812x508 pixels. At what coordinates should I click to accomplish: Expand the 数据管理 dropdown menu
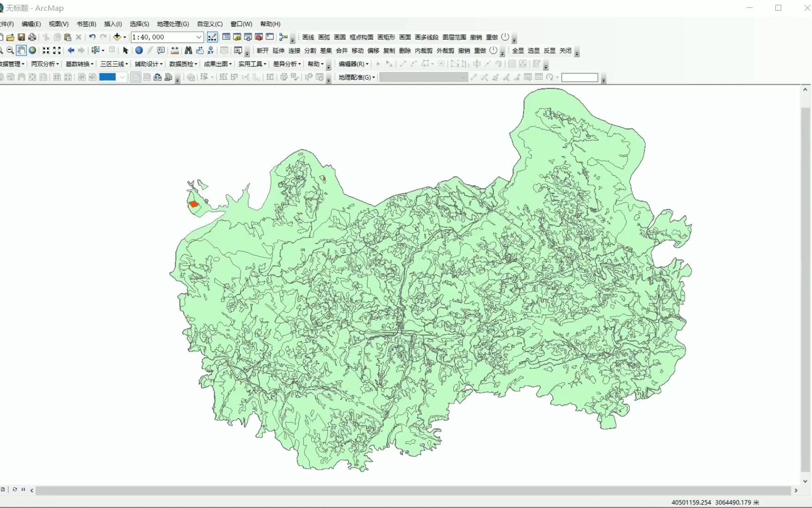pyautogui.click(x=12, y=64)
